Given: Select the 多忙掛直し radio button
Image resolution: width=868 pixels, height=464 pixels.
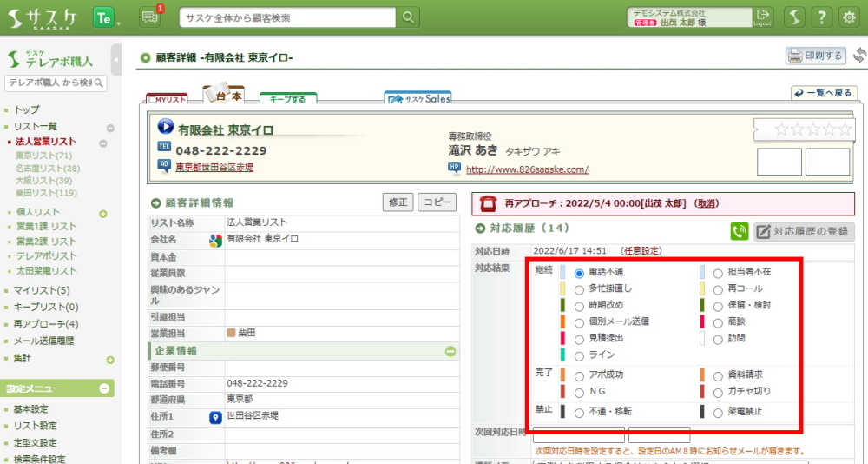Looking at the screenshot, I should point(579,290).
